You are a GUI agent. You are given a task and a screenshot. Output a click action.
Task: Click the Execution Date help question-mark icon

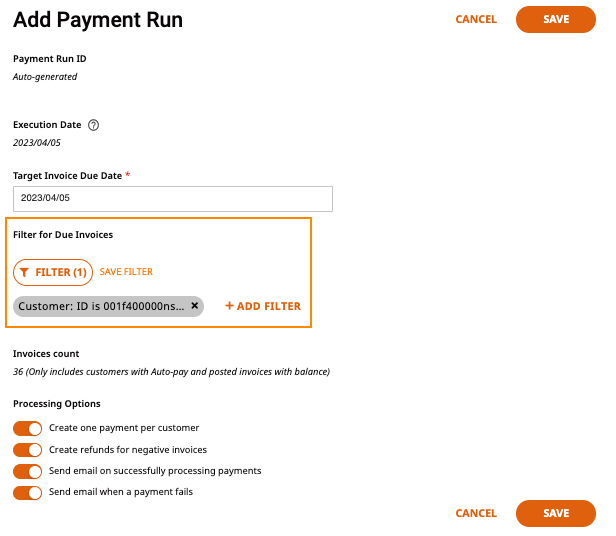[93, 125]
